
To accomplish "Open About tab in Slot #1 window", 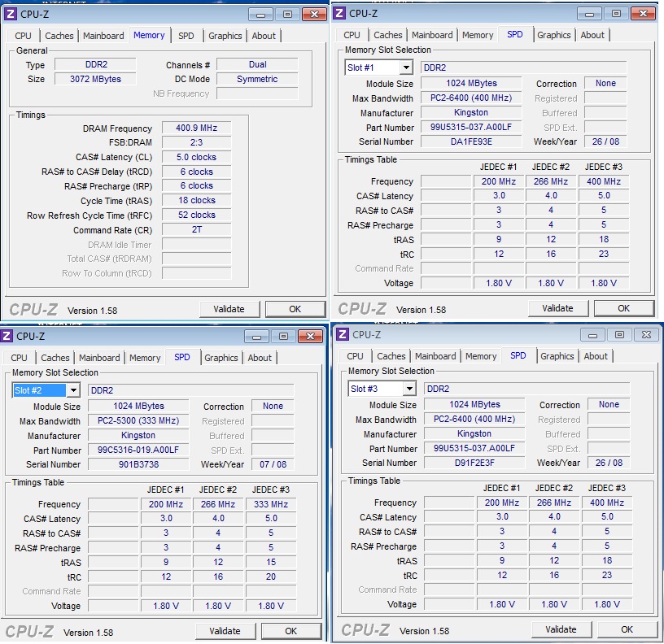I will coord(592,35).
